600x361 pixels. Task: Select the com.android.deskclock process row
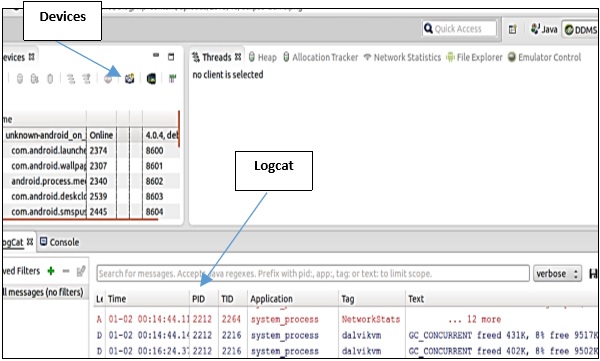pos(91,196)
